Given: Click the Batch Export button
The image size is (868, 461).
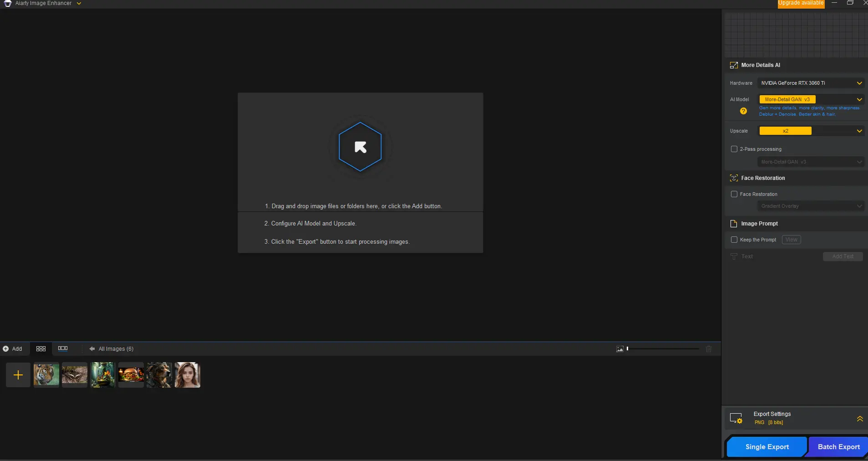Looking at the screenshot, I should [838, 447].
